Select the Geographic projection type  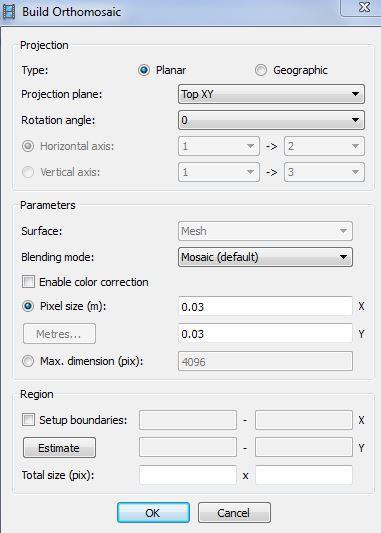(261, 70)
